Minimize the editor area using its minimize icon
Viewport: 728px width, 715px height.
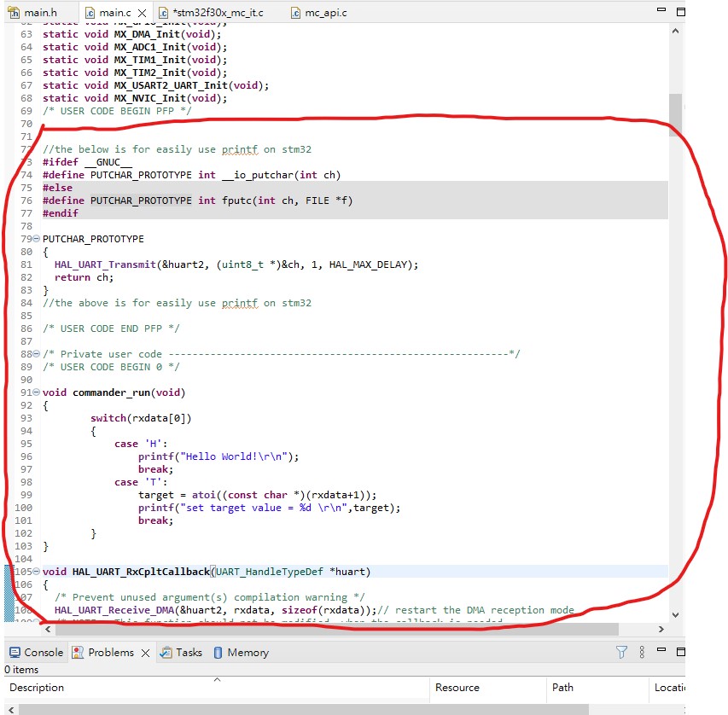(x=661, y=9)
